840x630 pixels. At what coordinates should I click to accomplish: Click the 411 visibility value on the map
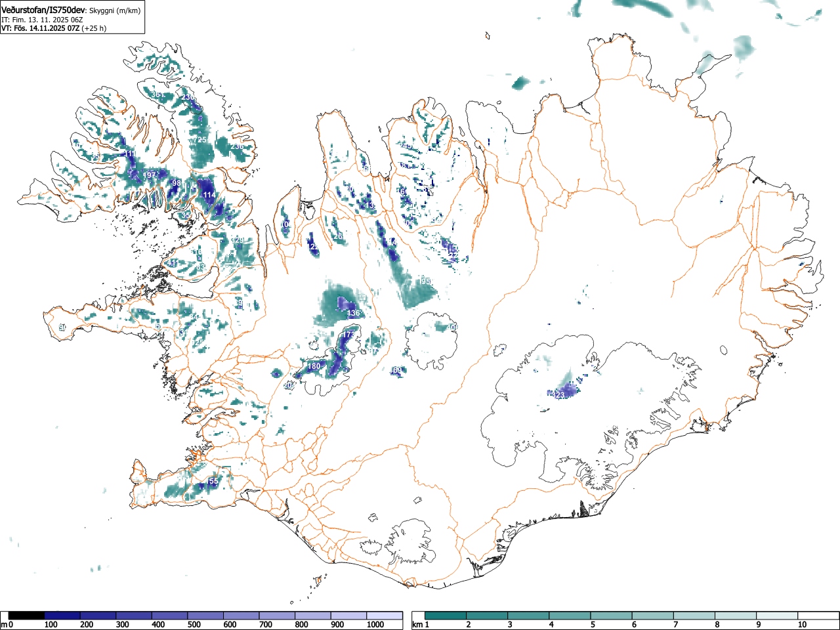171,263
